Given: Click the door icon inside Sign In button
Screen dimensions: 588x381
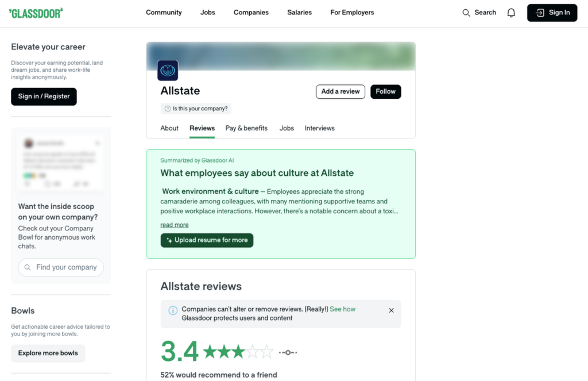Looking at the screenshot, I should click(x=540, y=12).
